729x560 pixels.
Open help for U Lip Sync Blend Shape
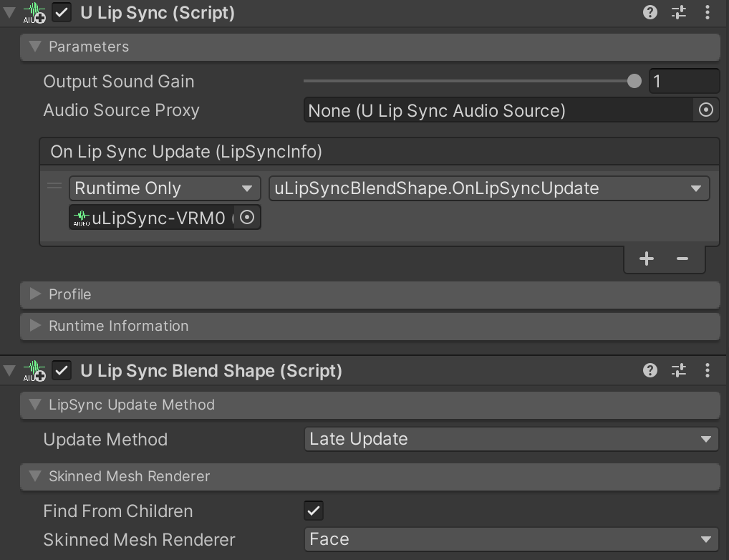pos(650,371)
